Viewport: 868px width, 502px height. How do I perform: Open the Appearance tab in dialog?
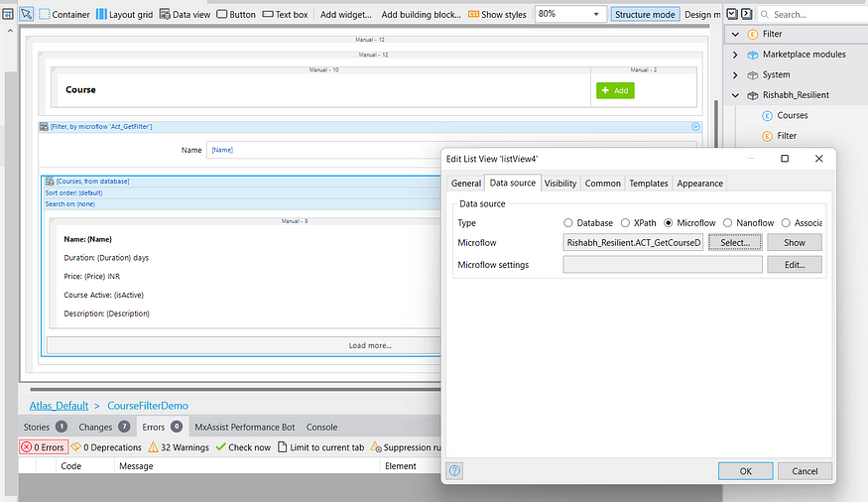[699, 184]
